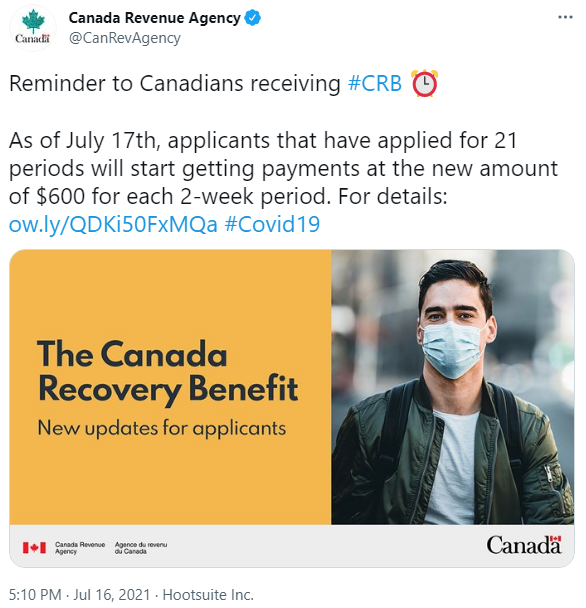Viewport: 586px width, 608px height.
Task: Click the Canadian flag icon in image footer
Action: click(x=34, y=548)
